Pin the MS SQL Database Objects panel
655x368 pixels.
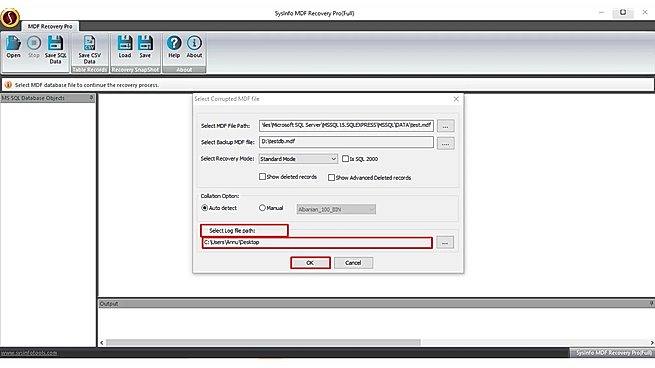tap(91, 98)
